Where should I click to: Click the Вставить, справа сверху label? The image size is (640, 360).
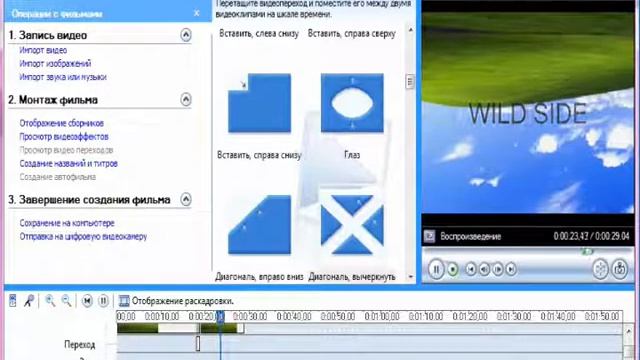point(352,33)
